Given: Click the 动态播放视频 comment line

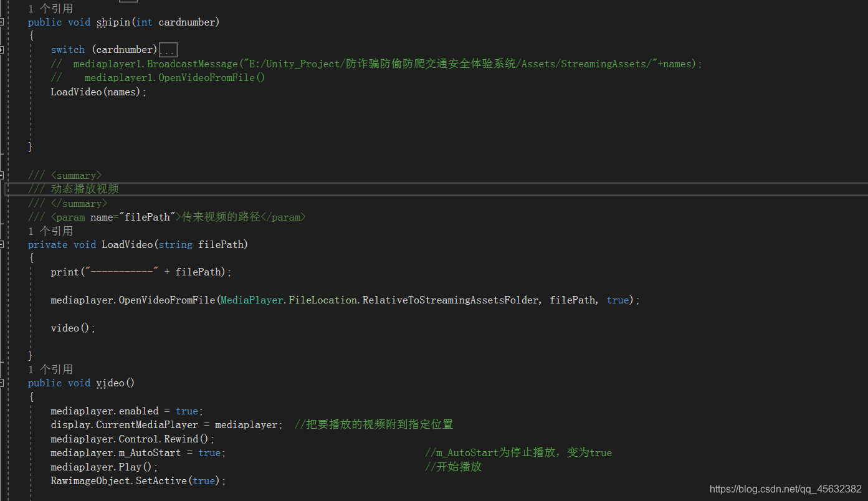Looking at the screenshot, I should pyautogui.click(x=74, y=189).
